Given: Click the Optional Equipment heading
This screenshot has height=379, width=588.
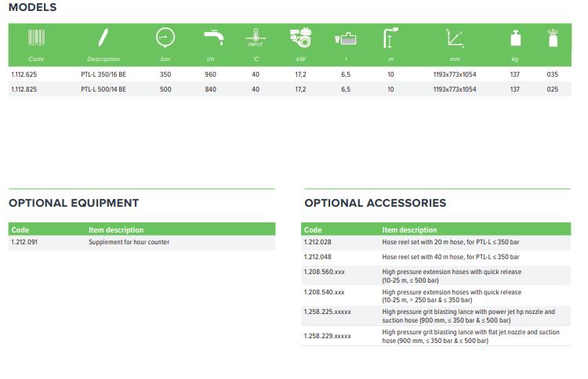Looking at the screenshot, I should (x=74, y=203).
